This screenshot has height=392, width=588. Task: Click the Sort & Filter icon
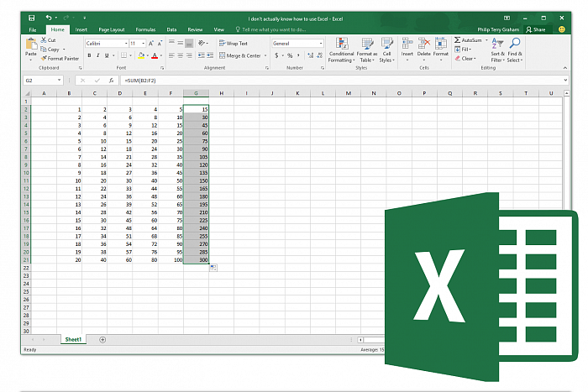click(497, 48)
